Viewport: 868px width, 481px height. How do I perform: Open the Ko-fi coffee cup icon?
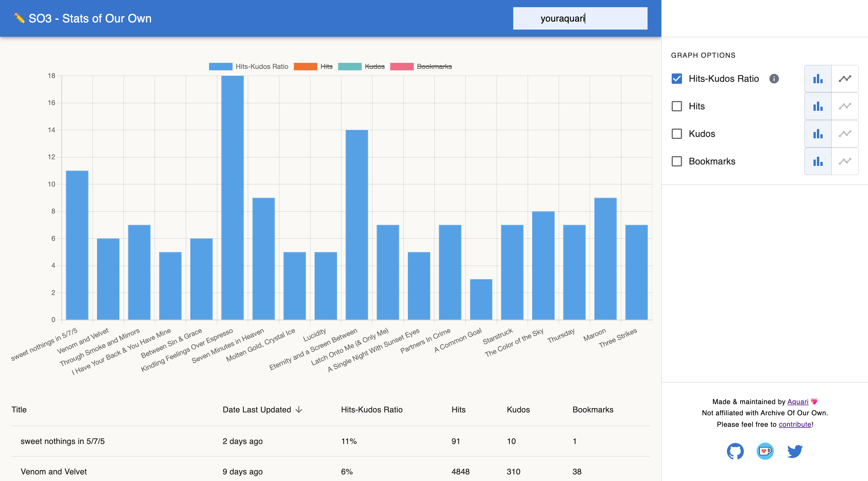tap(765, 451)
